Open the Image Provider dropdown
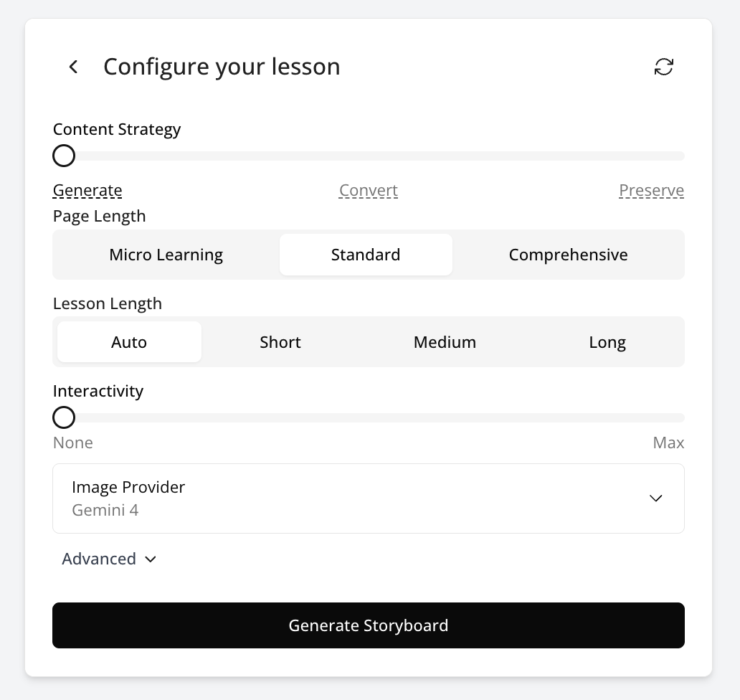This screenshot has height=700, width=740. point(368,498)
